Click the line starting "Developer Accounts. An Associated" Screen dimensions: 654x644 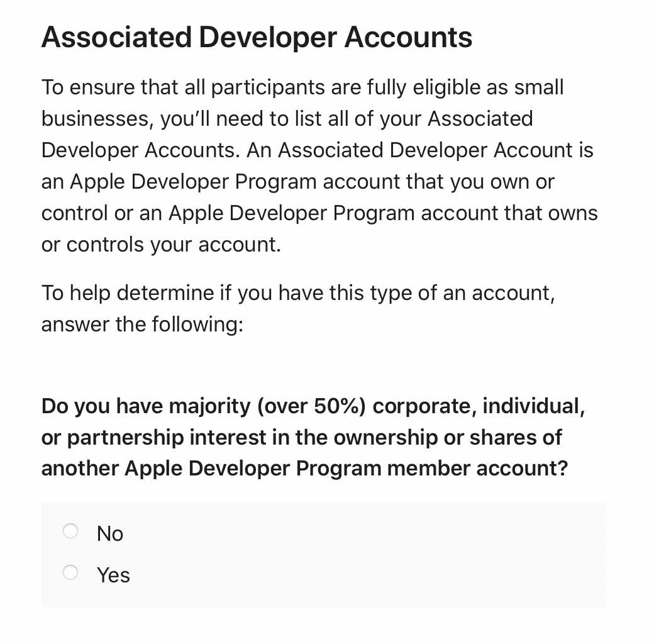(317, 150)
